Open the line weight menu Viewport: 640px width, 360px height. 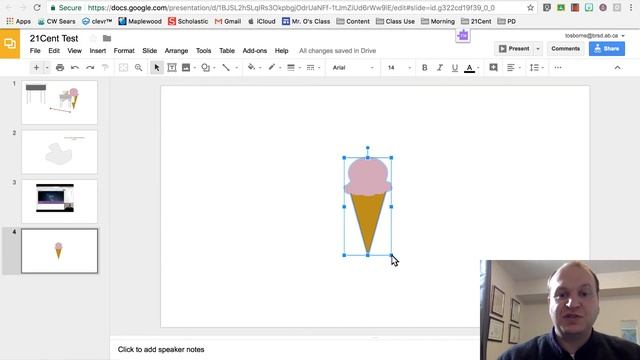pyautogui.click(x=291, y=68)
